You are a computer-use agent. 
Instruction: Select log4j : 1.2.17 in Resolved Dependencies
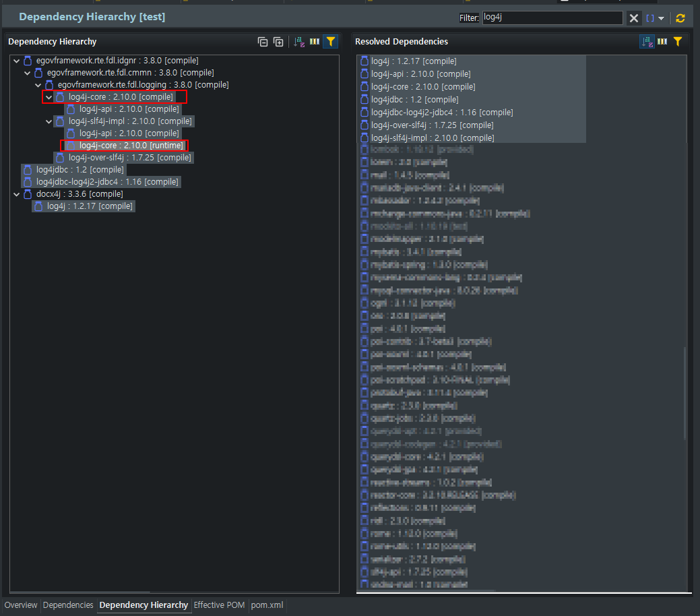click(414, 61)
